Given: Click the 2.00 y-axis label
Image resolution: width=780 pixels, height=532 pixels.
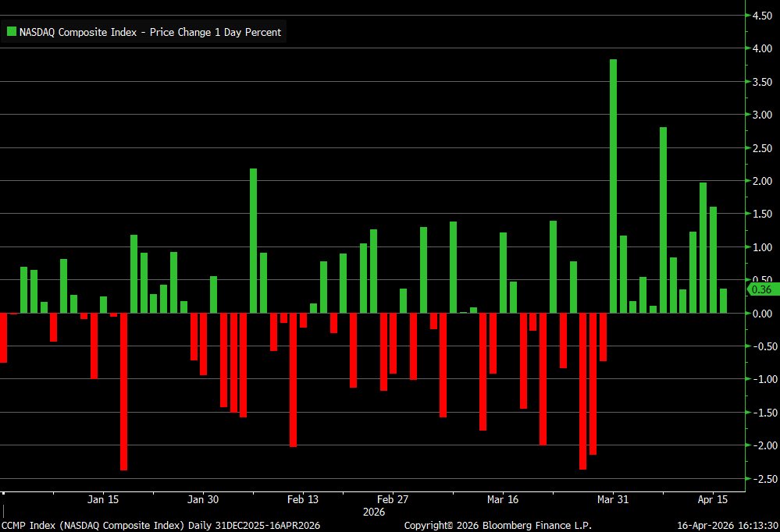Looking at the screenshot, I should click(762, 180).
